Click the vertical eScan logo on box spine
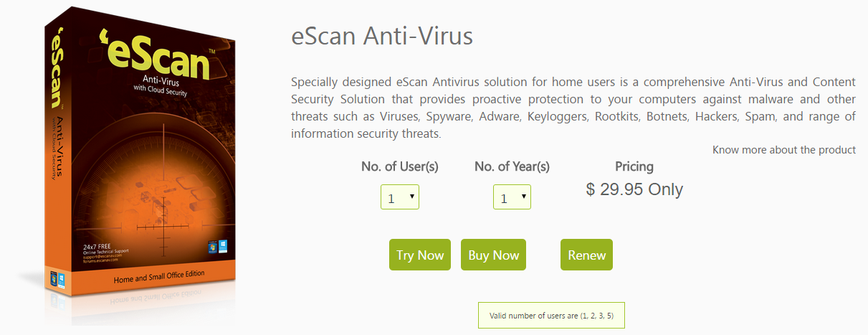Image resolution: width=868 pixels, height=335 pixels. (56, 71)
